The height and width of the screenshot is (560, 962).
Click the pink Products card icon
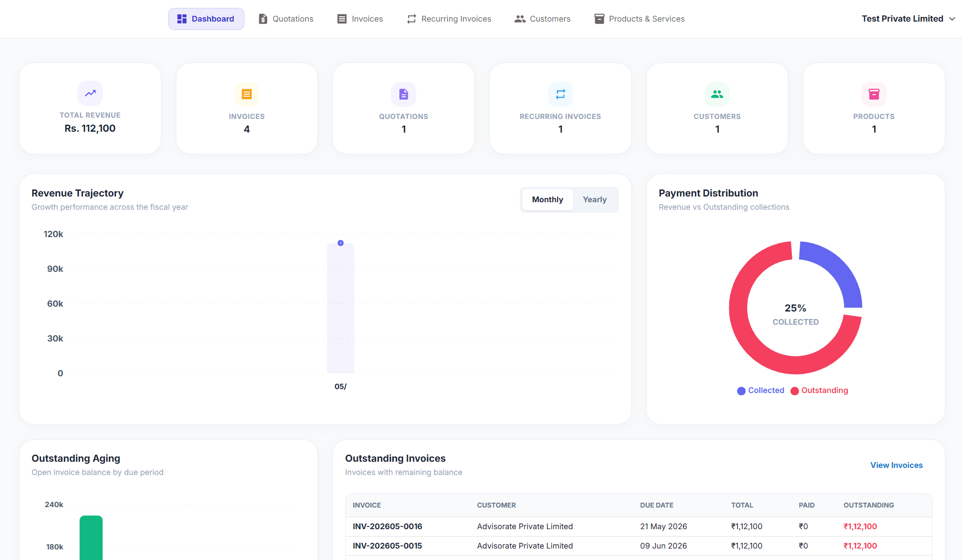874,94
